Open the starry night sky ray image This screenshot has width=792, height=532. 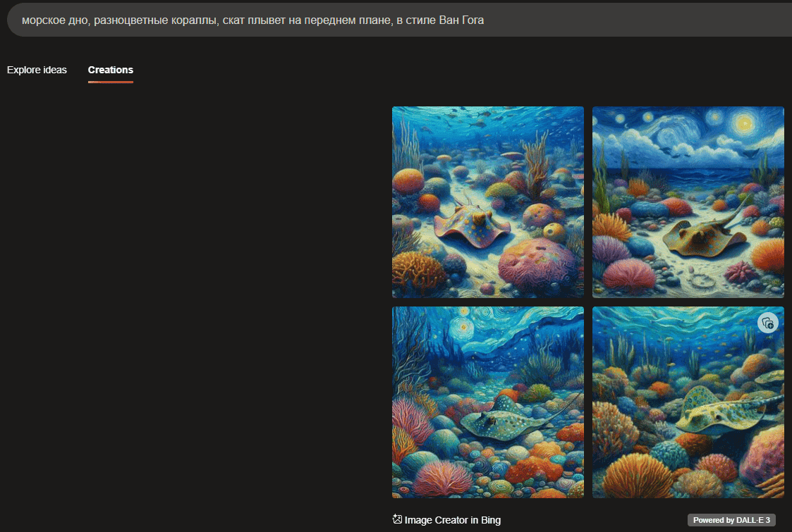click(x=688, y=202)
